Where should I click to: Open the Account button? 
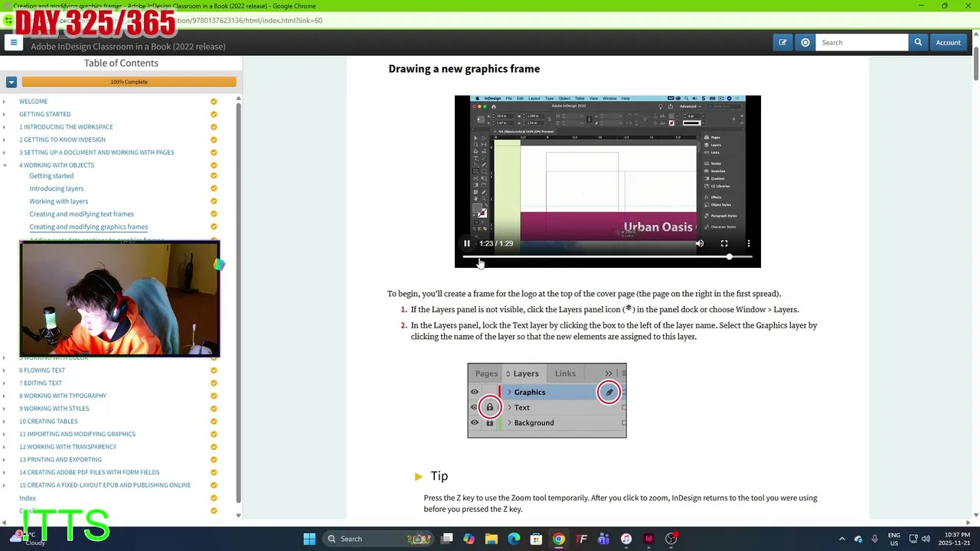pyautogui.click(x=948, y=43)
